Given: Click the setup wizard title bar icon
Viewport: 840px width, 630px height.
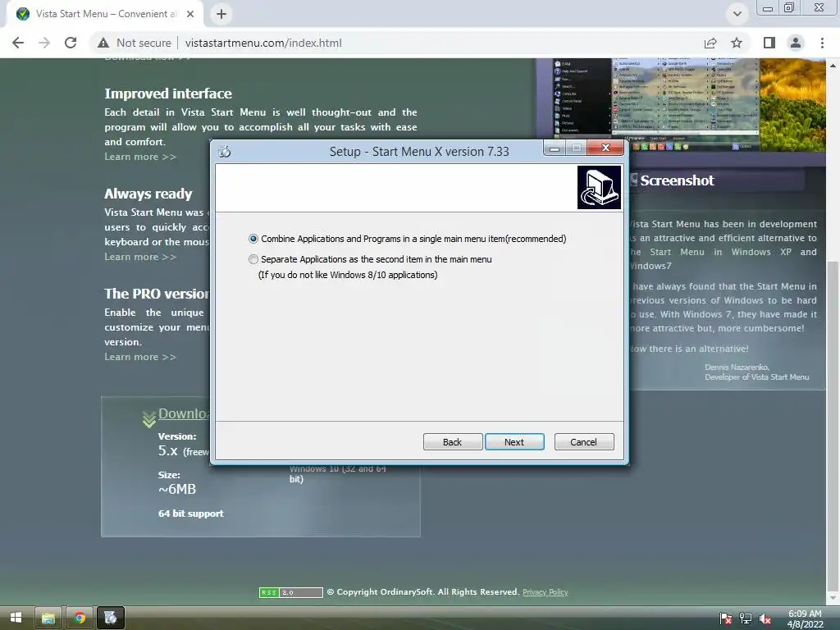Looking at the screenshot, I should [x=225, y=152].
